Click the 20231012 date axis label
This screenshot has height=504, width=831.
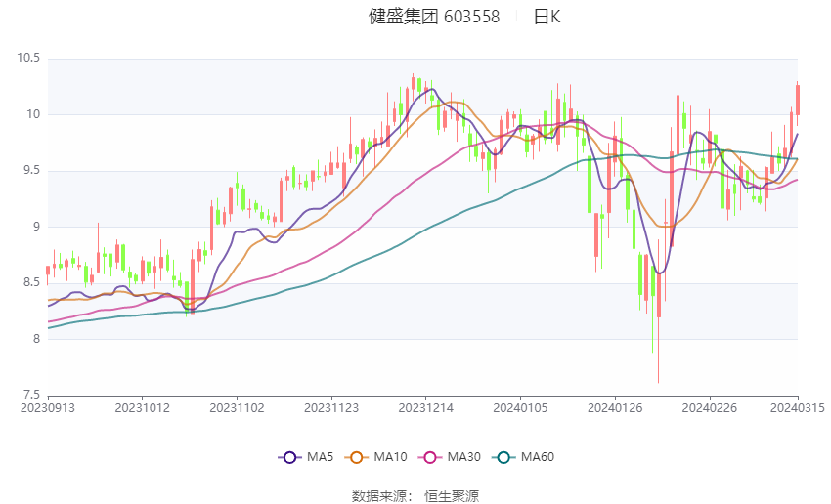click(142, 408)
